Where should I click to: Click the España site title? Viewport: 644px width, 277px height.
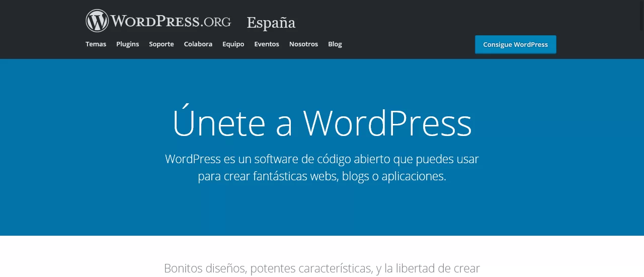coord(271,23)
